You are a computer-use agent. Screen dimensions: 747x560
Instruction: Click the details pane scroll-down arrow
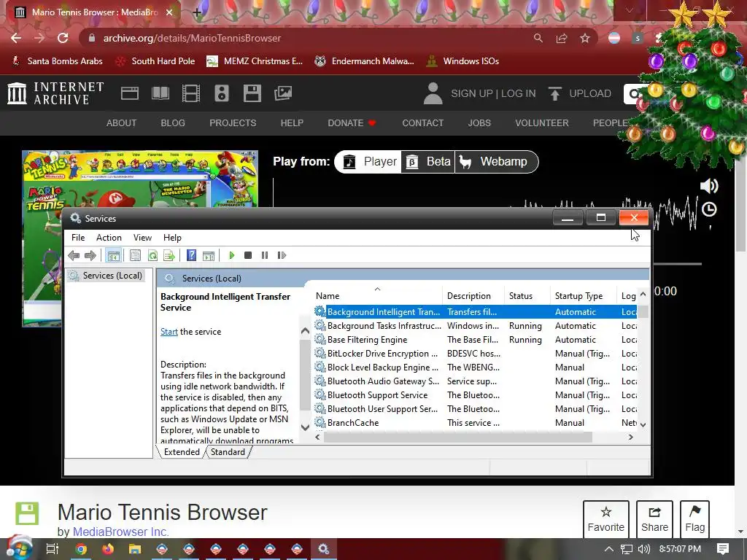pyautogui.click(x=306, y=427)
